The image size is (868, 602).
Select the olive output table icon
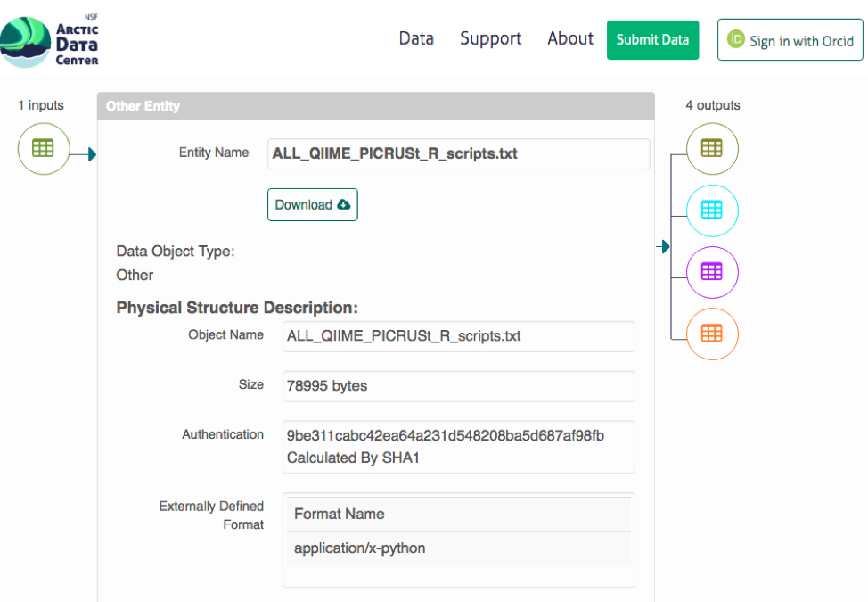click(711, 149)
